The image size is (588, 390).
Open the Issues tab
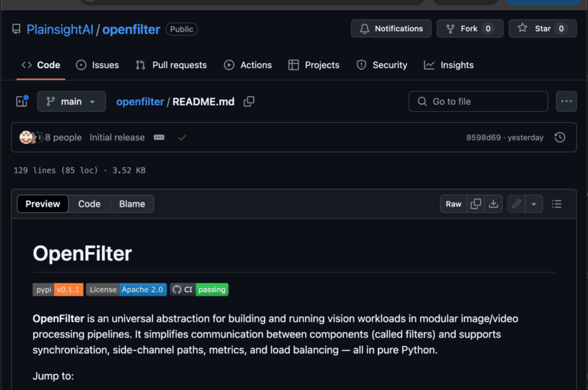click(97, 65)
